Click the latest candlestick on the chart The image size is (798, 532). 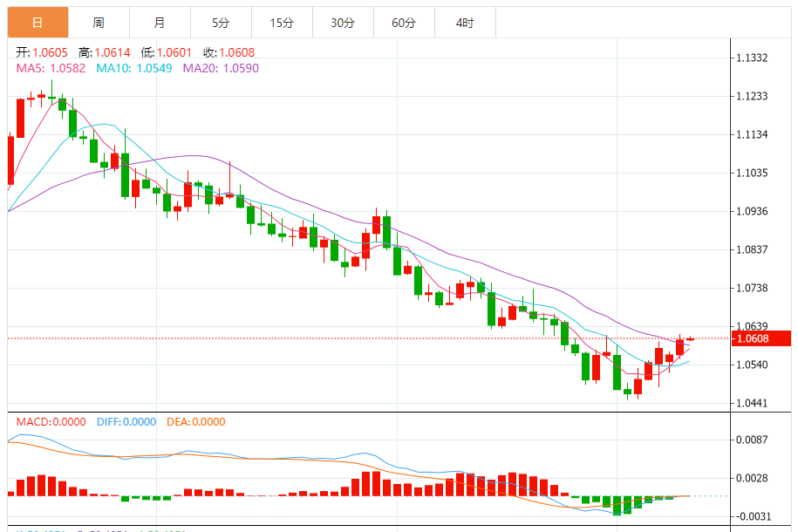click(x=690, y=338)
